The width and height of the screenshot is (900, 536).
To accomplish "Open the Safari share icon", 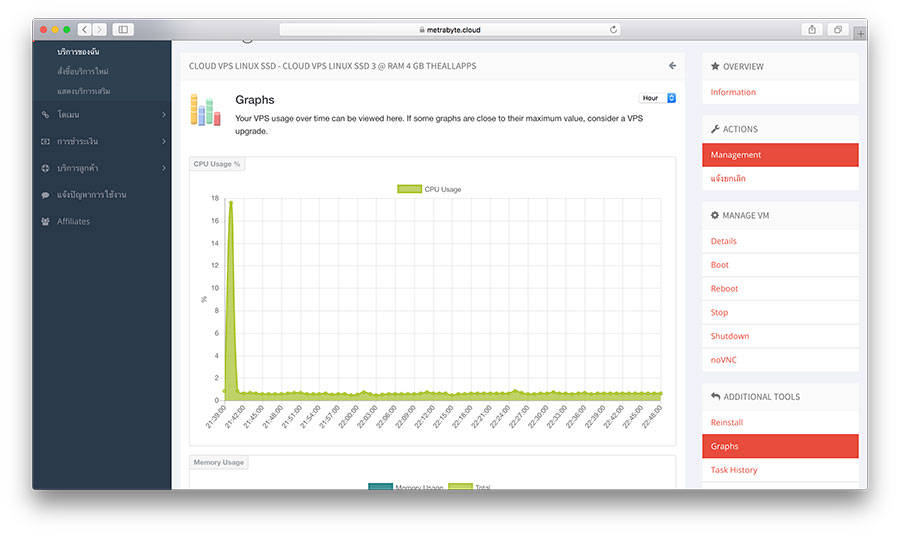I will (812, 30).
